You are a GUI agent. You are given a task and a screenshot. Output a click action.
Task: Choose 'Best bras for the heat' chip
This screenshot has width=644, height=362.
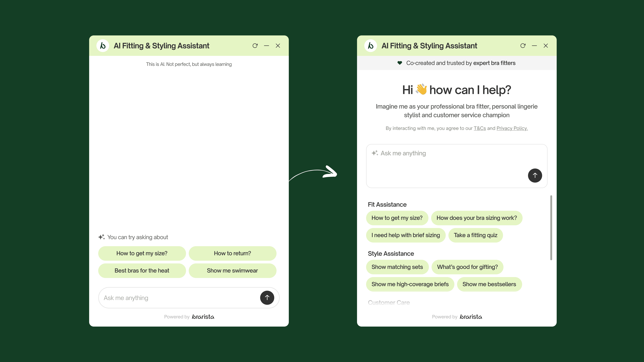point(142,271)
